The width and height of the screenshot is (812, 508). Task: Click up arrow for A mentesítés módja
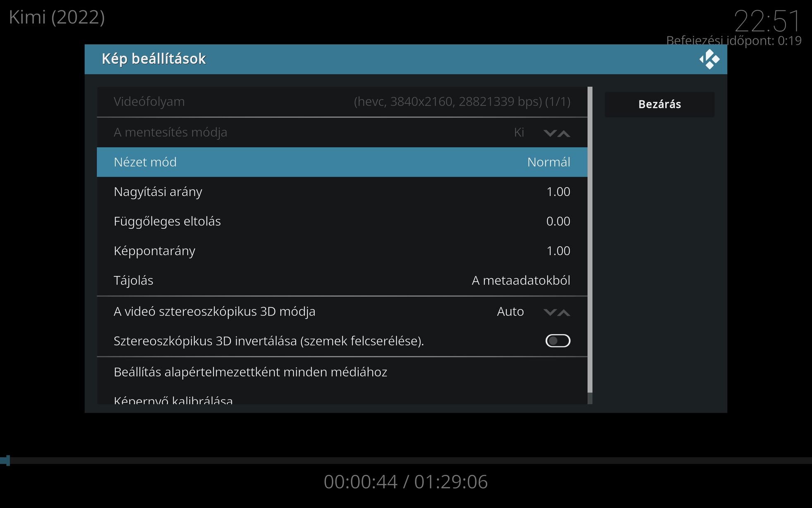pyautogui.click(x=564, y=133)
